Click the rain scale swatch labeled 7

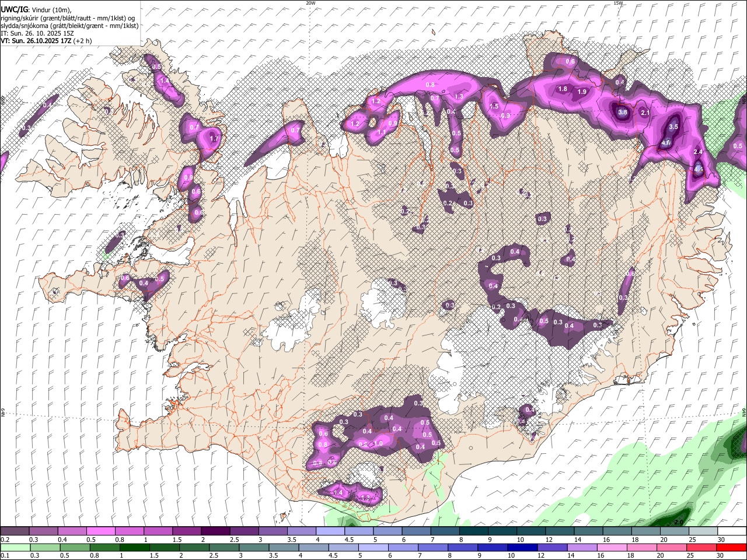[432, 547]
